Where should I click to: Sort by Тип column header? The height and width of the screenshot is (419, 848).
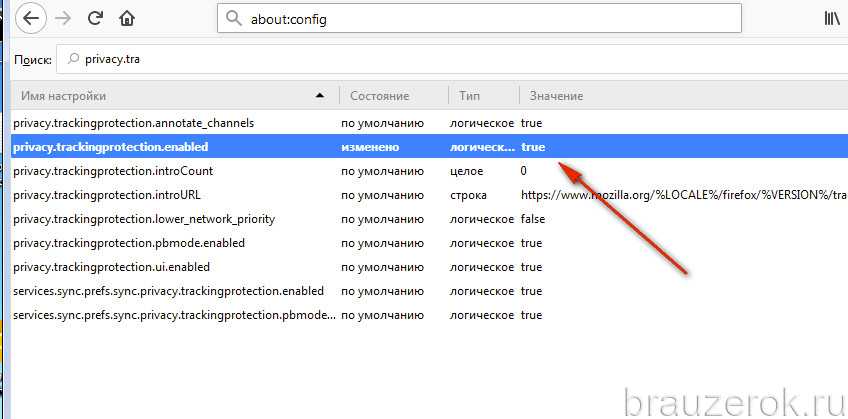point(483,96)
